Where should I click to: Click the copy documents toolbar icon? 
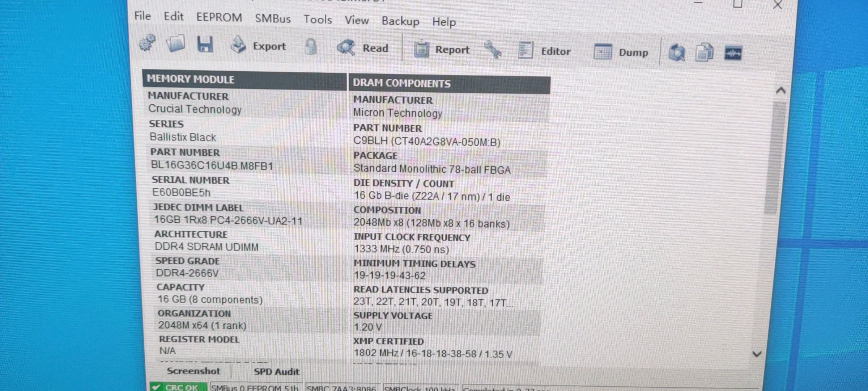pos(704,53)
